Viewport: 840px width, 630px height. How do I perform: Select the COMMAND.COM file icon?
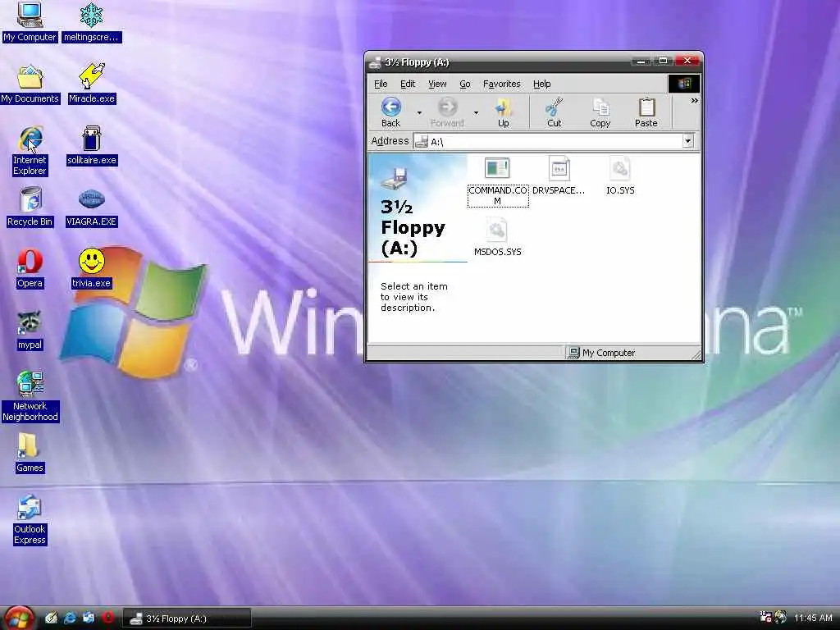pyautogui.click(x=497, y=168)
